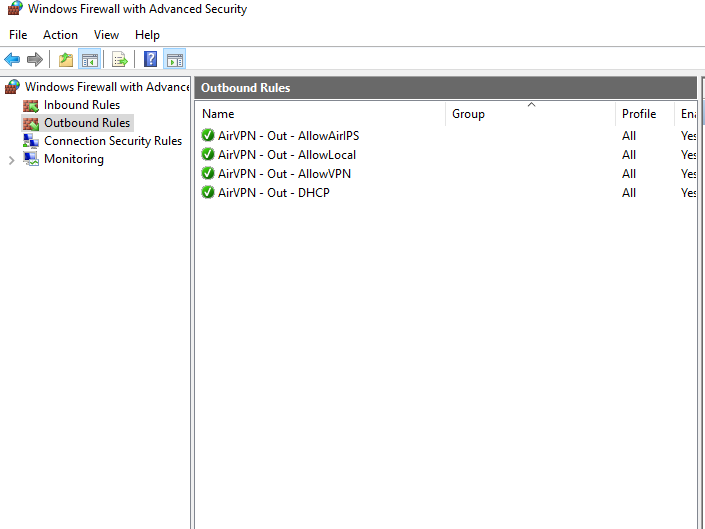Sort by the Profile column header
This screenshot has width=705, height=529.
[645, 114]
